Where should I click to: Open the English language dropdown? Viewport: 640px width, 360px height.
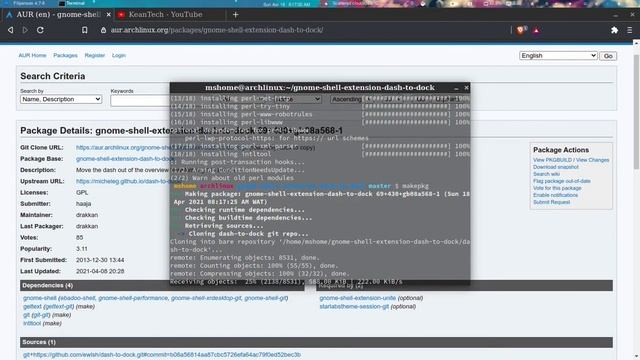pos(558,56)
